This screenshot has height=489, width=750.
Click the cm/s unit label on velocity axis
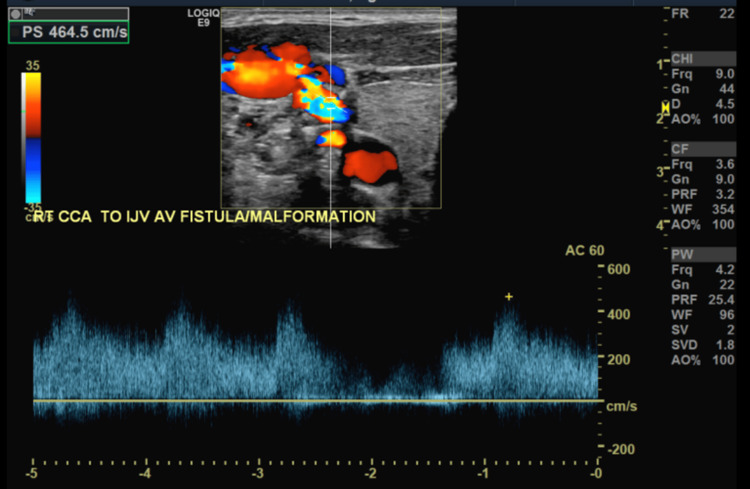(621, 407)
